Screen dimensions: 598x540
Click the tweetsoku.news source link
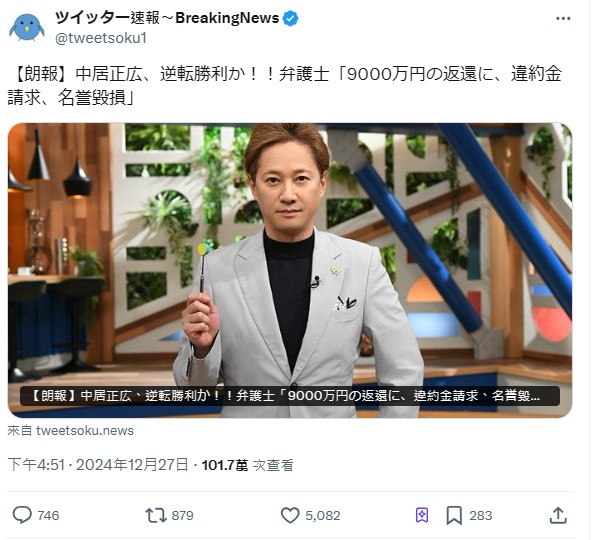pos(85,431)
